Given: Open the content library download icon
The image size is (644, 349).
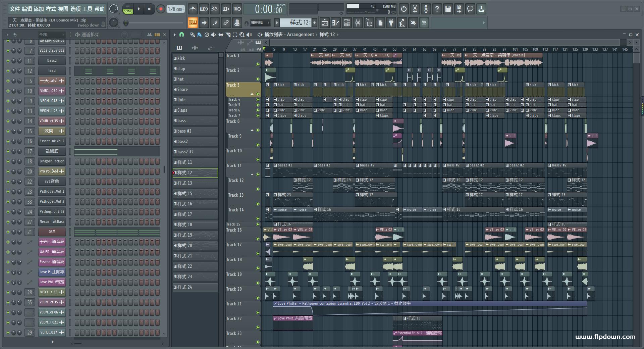Looking at the screenshot, I should 481,9.
